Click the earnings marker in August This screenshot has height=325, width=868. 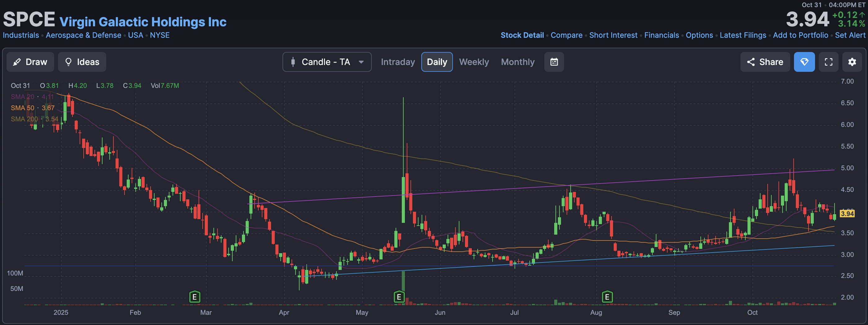click(x=607, y=297)
